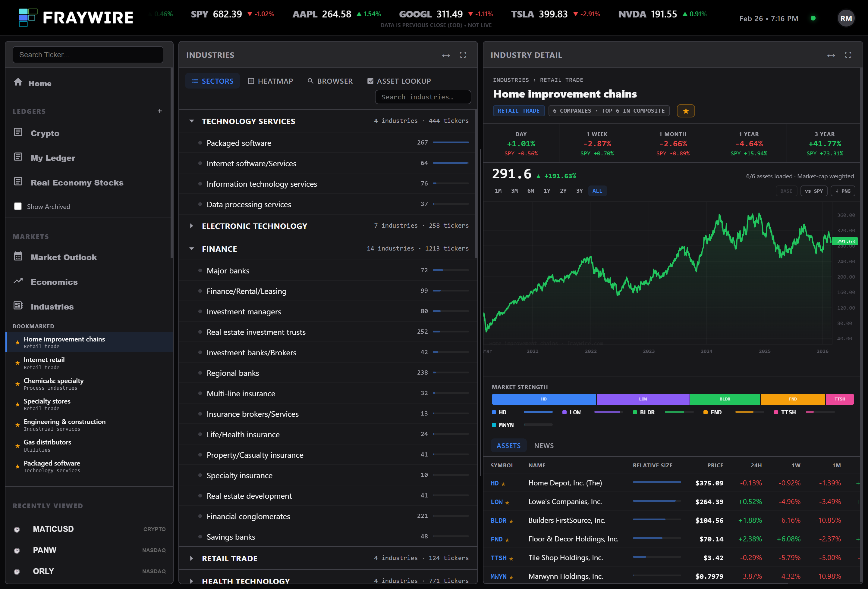Compare chart vs SPY

[814, 191]
